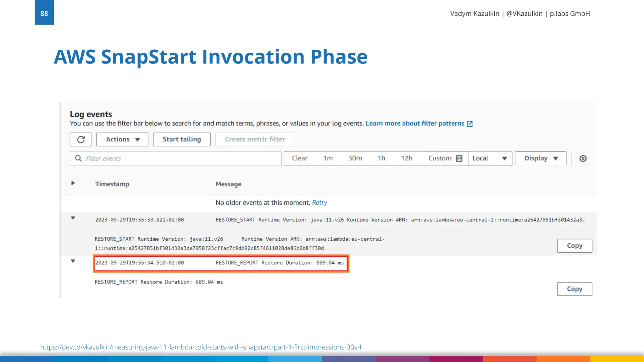
Task: Click the search magnifier in Filter events
Action: tap(78, 158)
